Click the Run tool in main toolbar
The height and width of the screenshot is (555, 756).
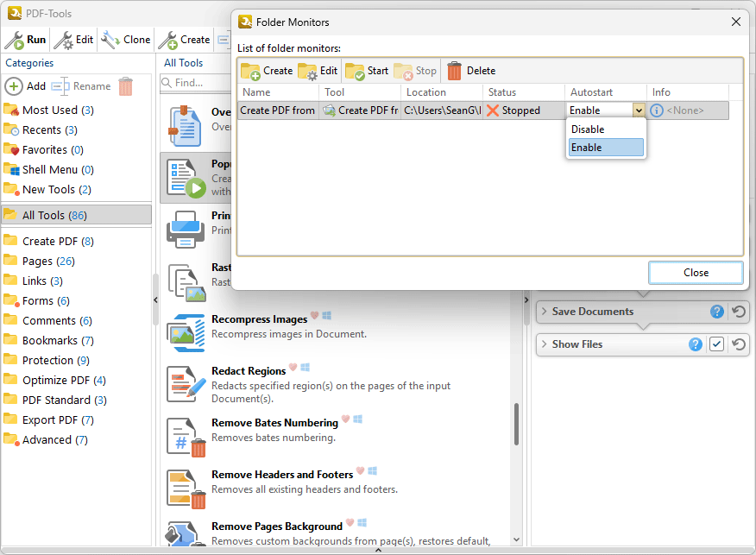point(25,40)
